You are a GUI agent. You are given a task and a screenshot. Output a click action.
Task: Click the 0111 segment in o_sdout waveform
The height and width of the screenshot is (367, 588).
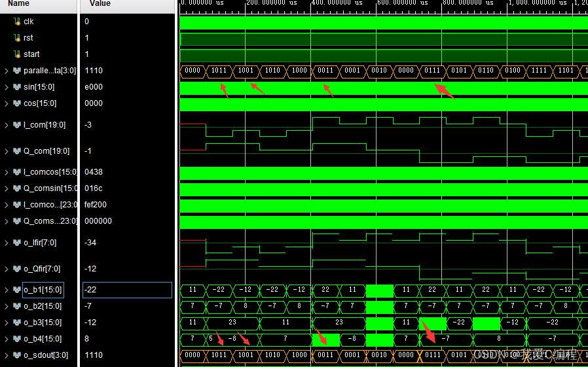(x=432, y=355)
